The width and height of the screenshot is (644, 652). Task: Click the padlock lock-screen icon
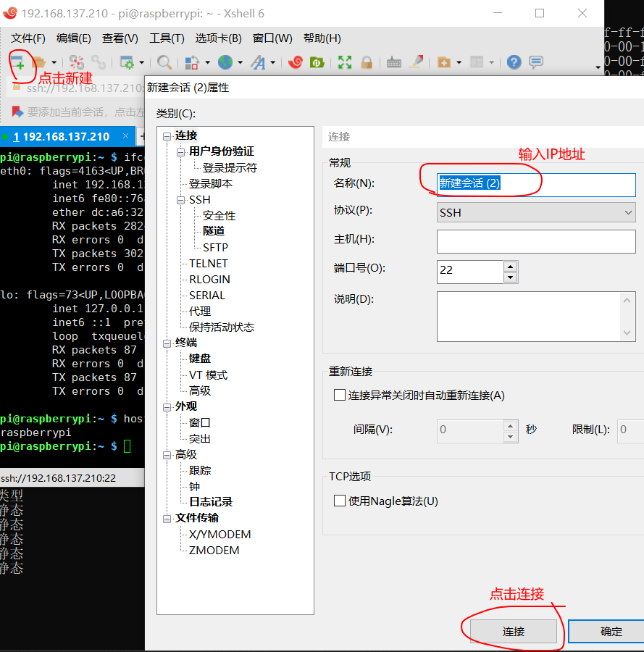coord(367,62)
